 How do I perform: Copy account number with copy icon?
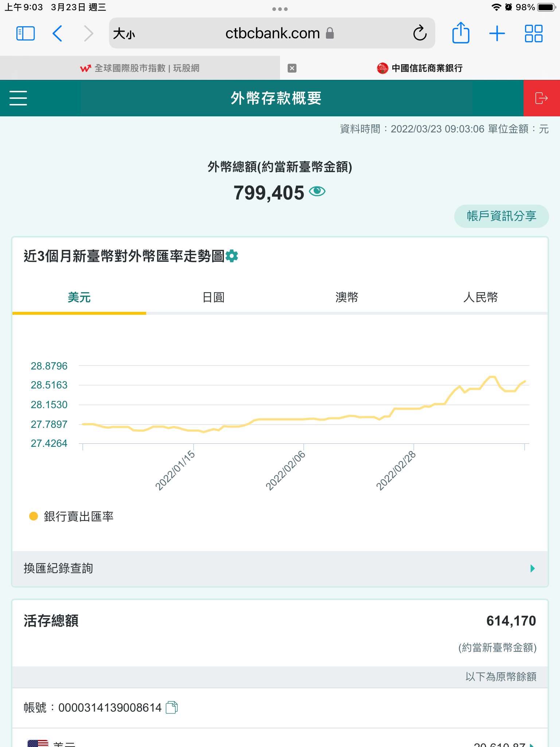171,707
